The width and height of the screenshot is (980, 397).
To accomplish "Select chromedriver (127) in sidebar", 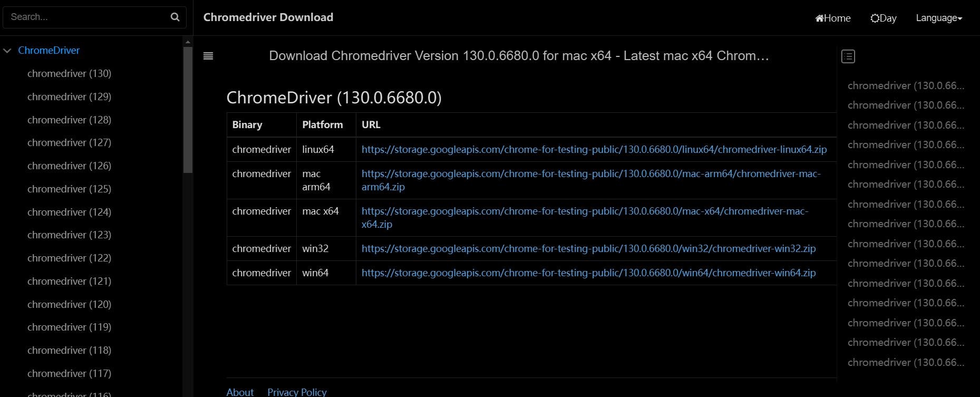I will (x=69, y=142).
